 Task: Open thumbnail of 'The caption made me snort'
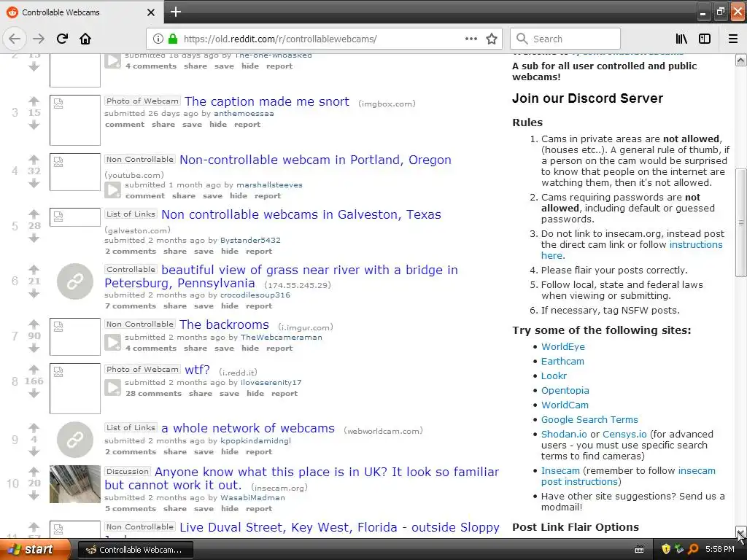tap(75, 120)
